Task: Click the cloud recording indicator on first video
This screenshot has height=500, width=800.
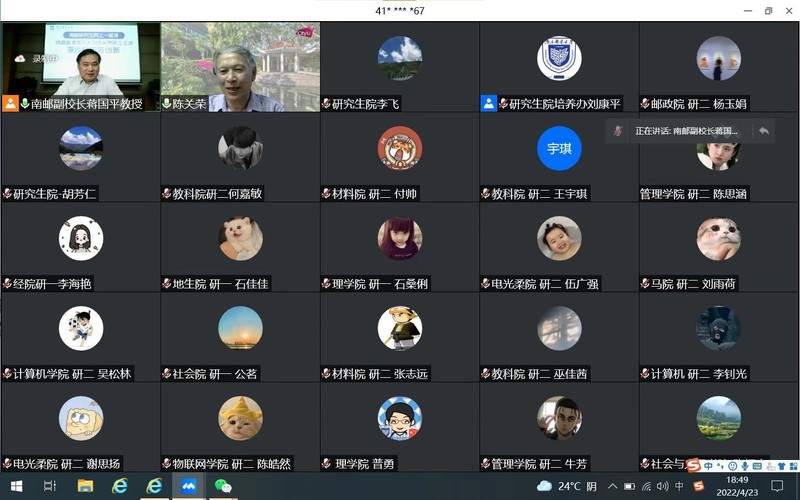Action: (18, 59)
